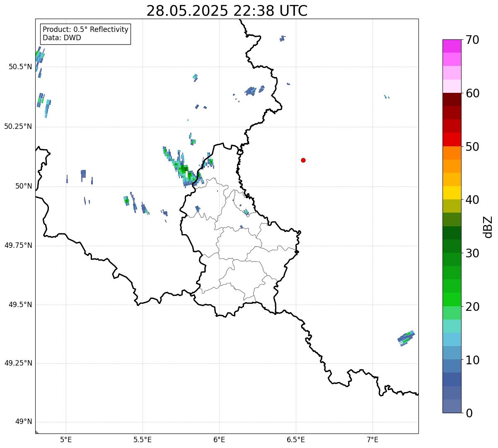Click the colorbar tick label 50
The image size is (498, 448).
[x=473, y=147]
